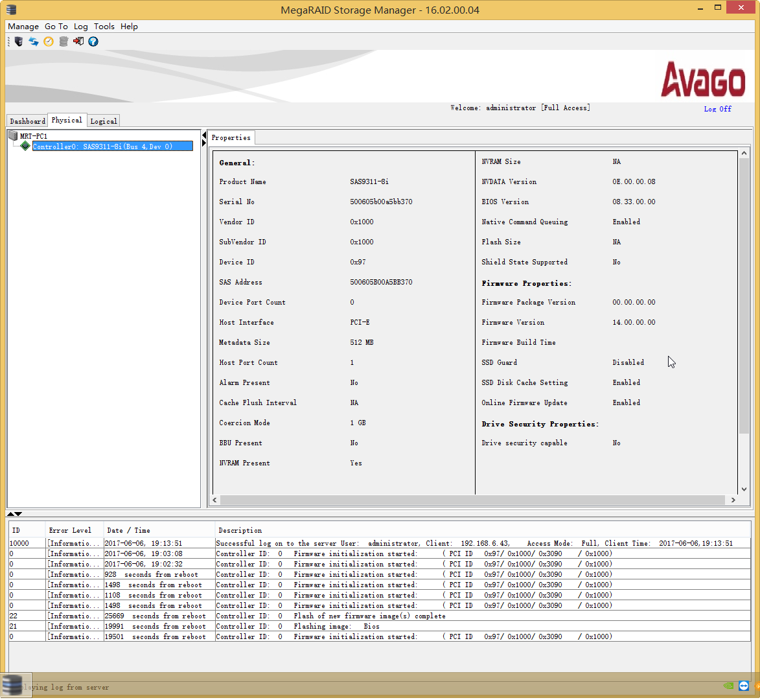
Task: Click the NVIDIA tray icon
Action: (x=728, y=686)
